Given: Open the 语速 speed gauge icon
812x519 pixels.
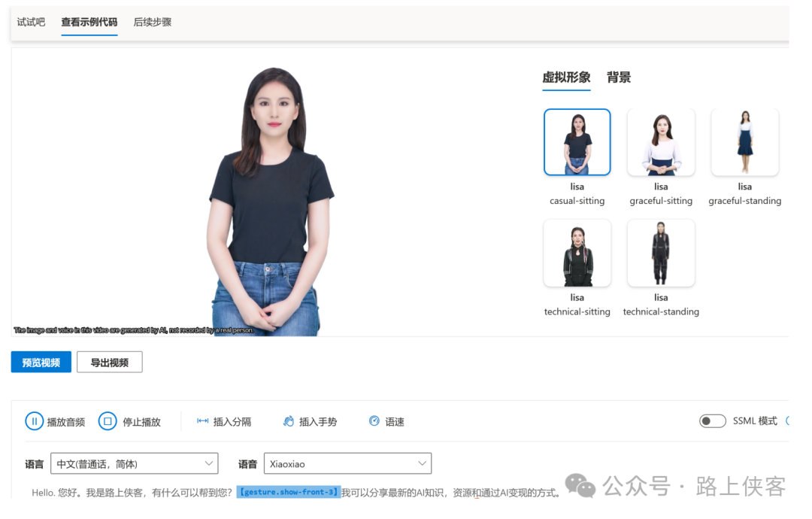Looking at the screenshot, I should (374, 421).
